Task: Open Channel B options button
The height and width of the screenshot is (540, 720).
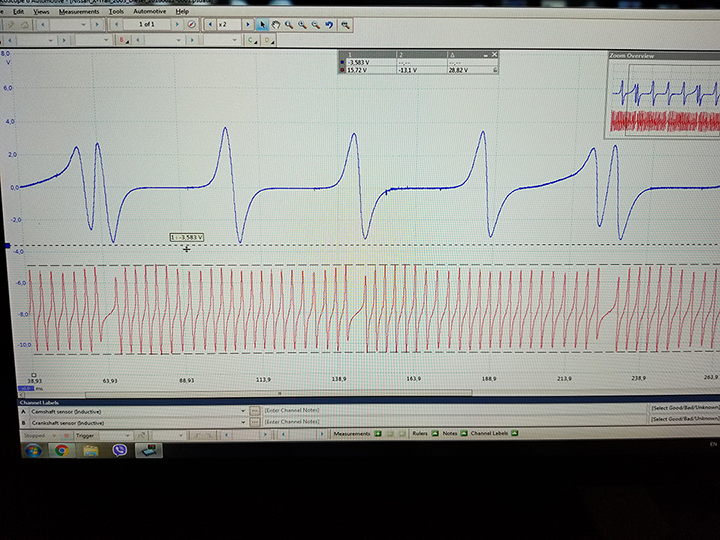Action: [123, 40]
